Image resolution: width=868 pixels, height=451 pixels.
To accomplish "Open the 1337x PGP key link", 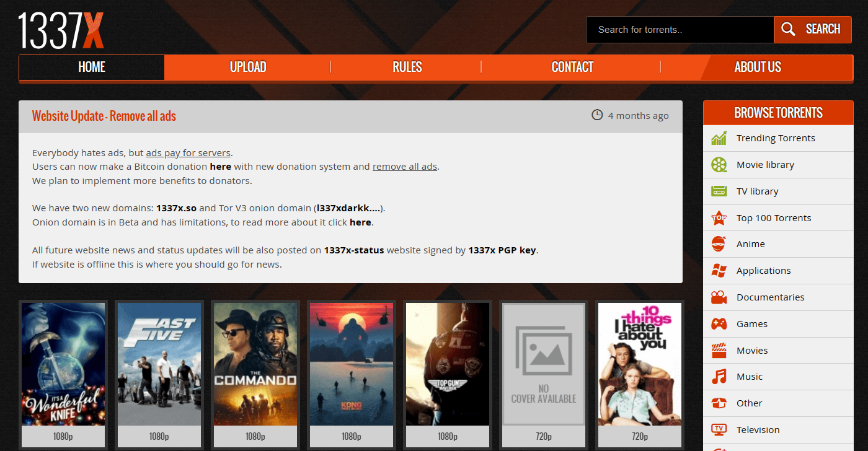I will (x=502, y=250).
